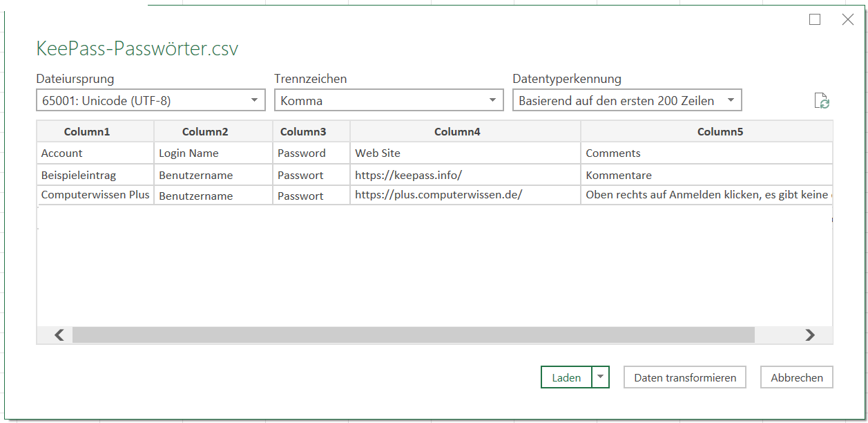
Task: Expand the Trennzeichen delimiter dropdown
Action: click(389, 100)
